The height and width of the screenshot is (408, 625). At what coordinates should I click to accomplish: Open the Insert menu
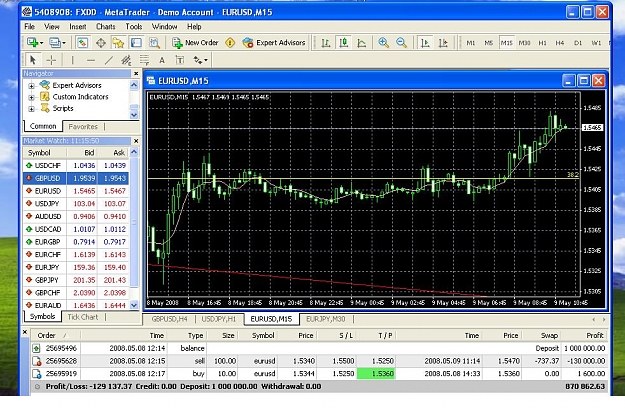78,27
